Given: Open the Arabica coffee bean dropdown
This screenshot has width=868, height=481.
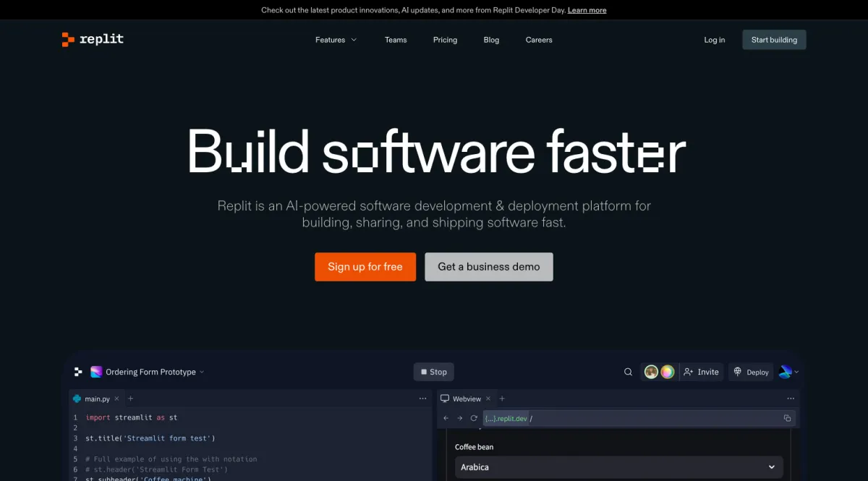Looking at the screenshot, I should (x=618, y=467).
